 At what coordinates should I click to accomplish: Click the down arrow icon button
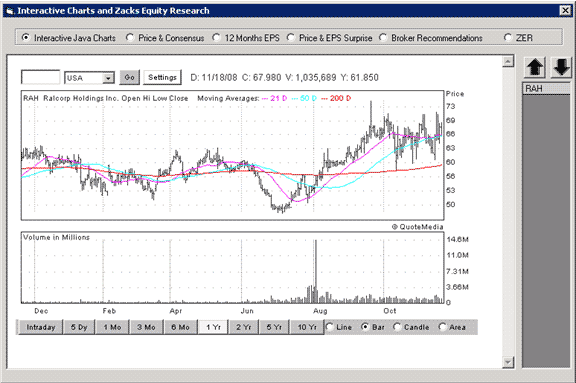tap(561, 68)
